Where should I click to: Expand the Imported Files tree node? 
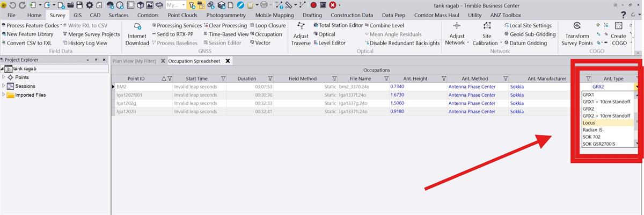pos(4,95)
